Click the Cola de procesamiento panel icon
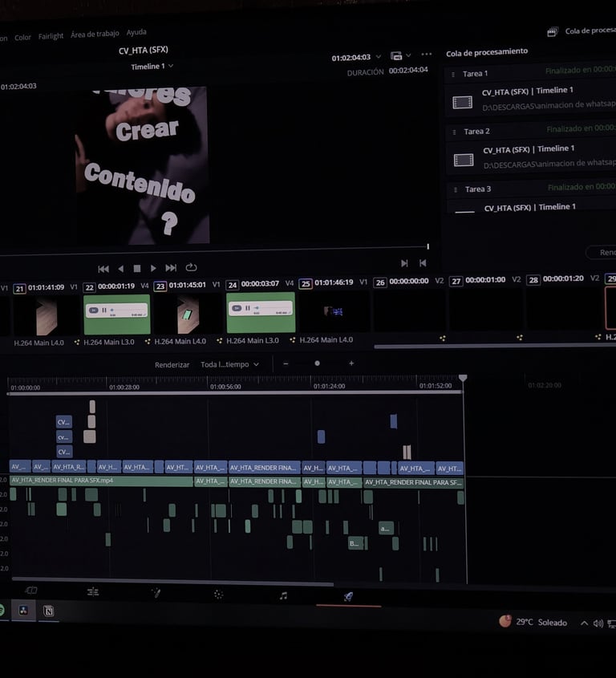 (553, 31)
